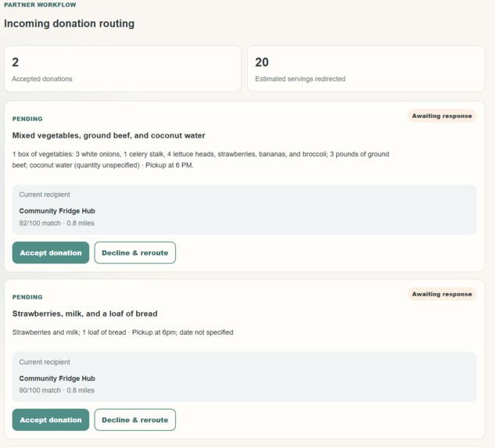Click Community Fridge Hub in strawberries card

[x=57, y=378]
